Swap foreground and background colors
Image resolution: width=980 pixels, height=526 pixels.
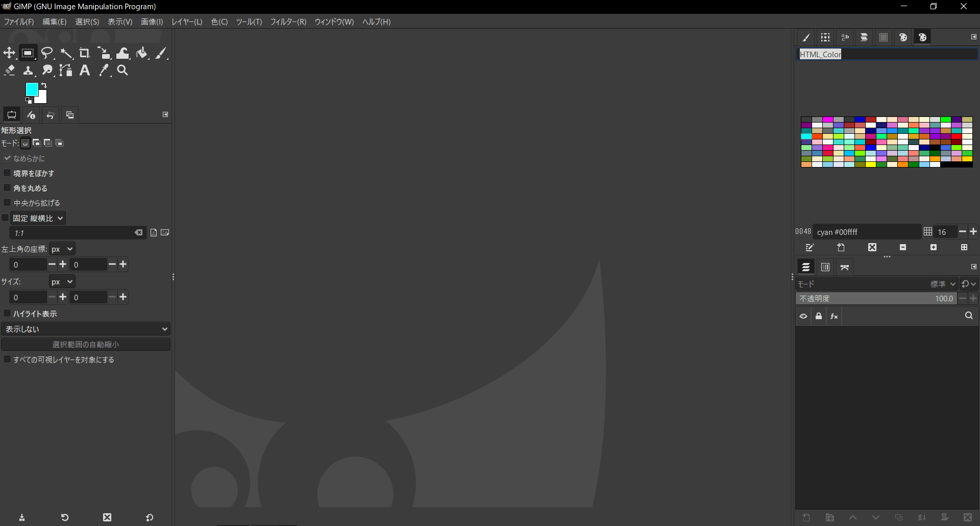coord(44,85)
